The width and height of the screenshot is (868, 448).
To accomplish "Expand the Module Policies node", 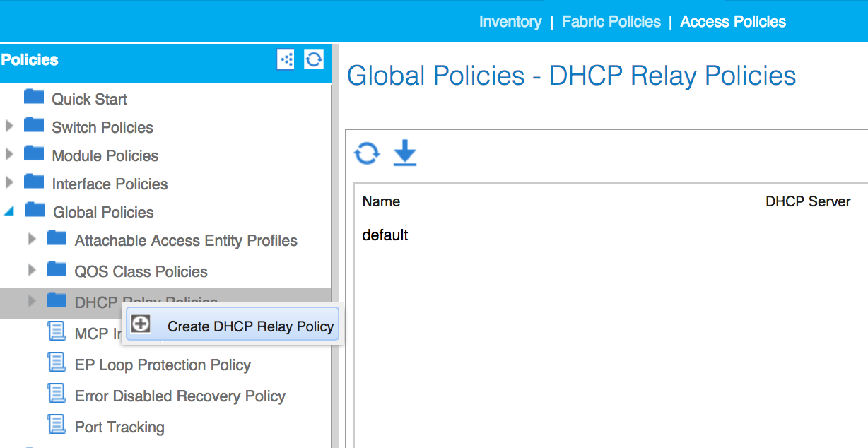I will pos(9,155).
